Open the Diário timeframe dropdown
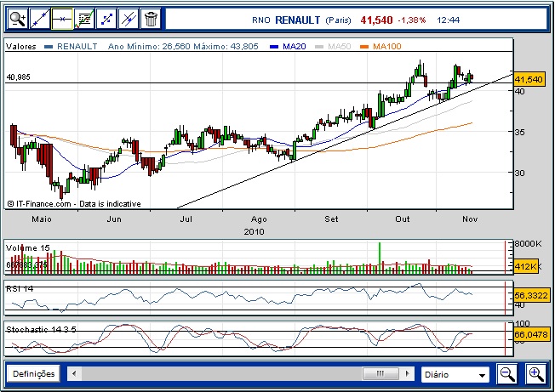 click(455, 374)
